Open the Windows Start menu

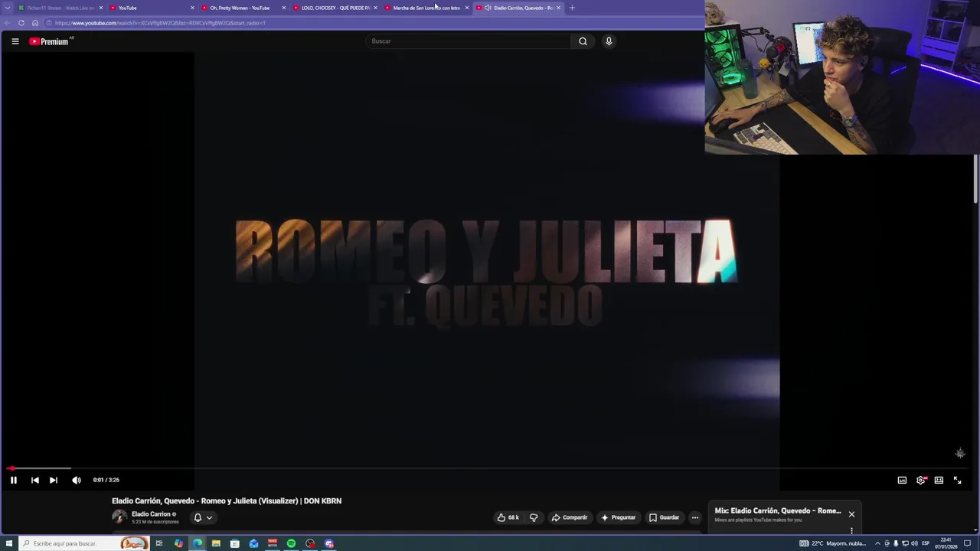click(9, 543)
